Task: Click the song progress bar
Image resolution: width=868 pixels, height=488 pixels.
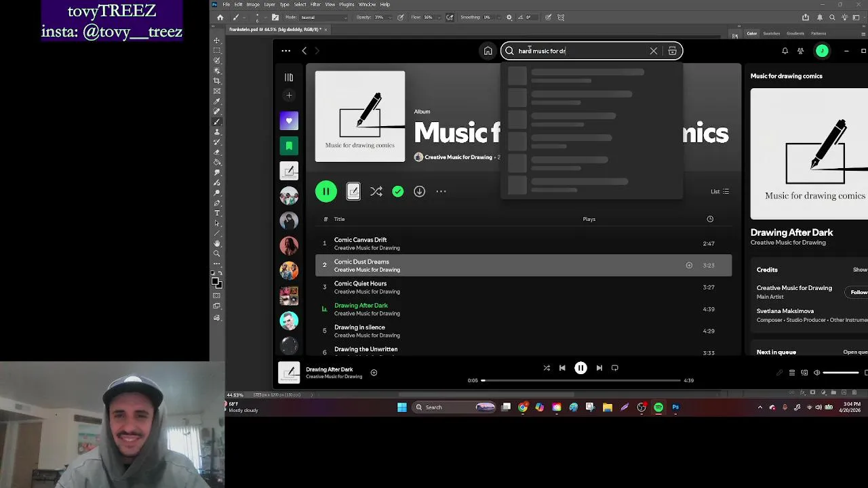Action: 580,380
